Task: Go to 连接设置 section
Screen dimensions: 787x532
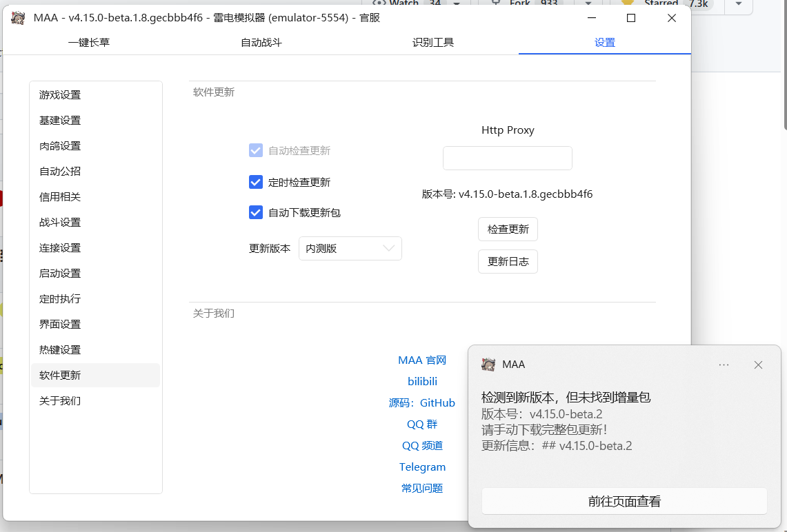Action: pyautogui.click(x=95, y=247)
